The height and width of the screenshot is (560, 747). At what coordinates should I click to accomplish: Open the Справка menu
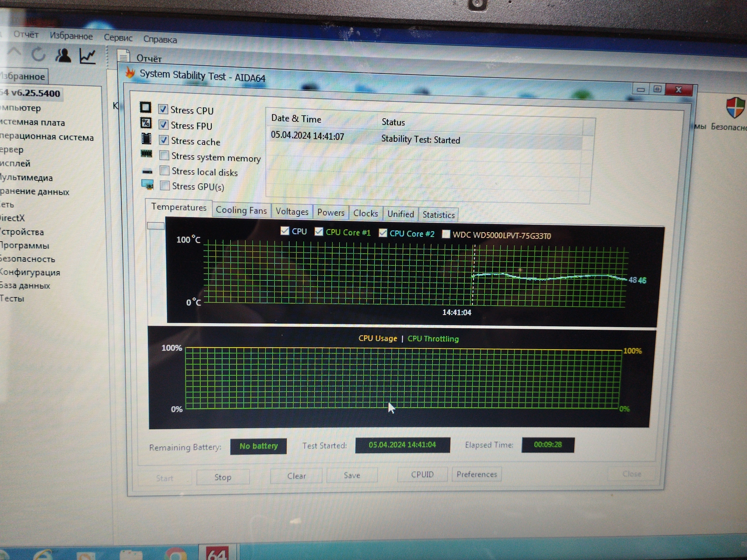160,39
